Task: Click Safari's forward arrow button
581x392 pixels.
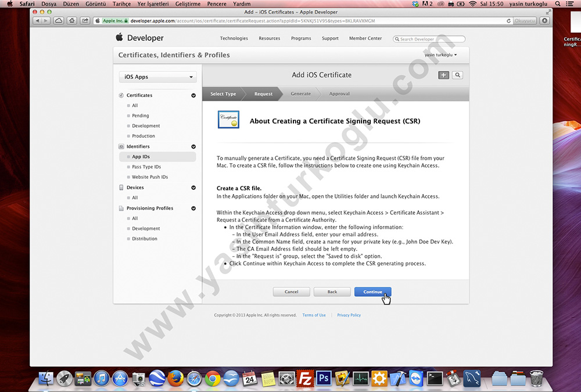Action: coord(45,21)
